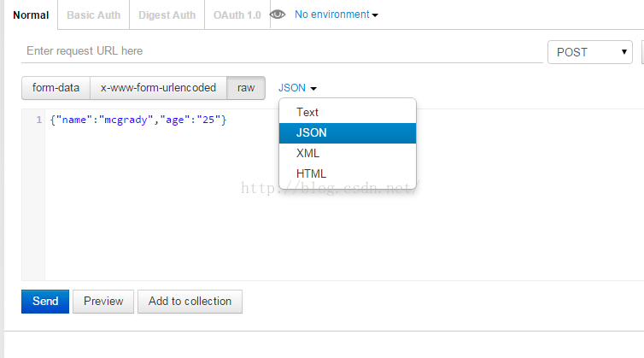Choose Text from format menu
The width and height of the screenshot is (644, 358).
307,112
